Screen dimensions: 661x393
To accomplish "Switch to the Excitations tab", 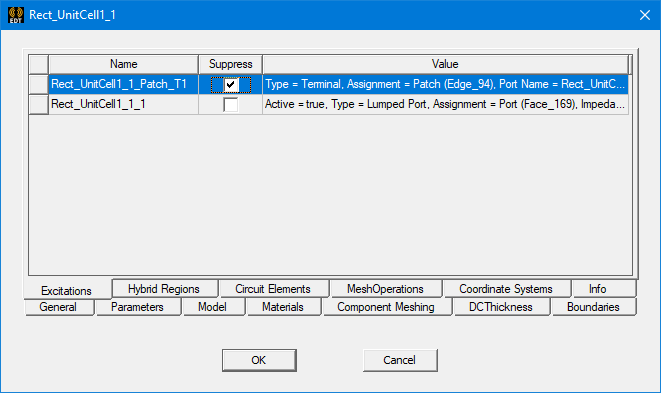I will click(x=67, y=290).
